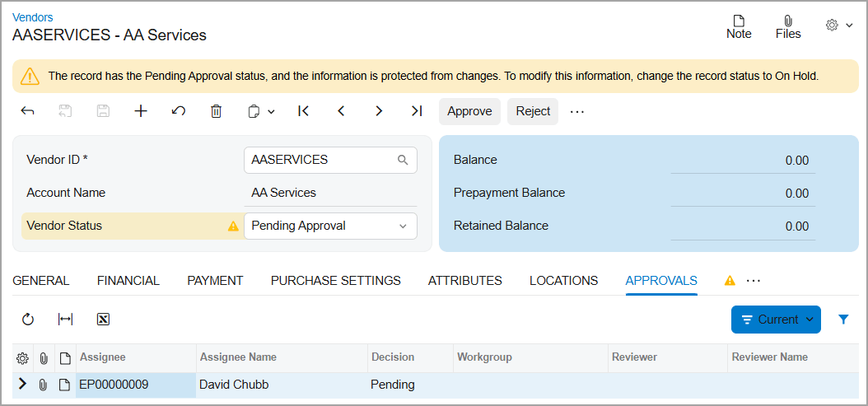868x406 pixels.
Task: Click the Save and Close icon
Action: tap(65, 111)
